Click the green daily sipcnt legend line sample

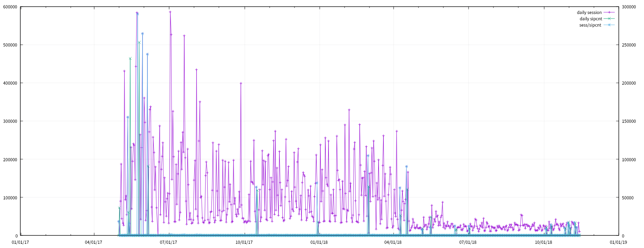(609, 19)
